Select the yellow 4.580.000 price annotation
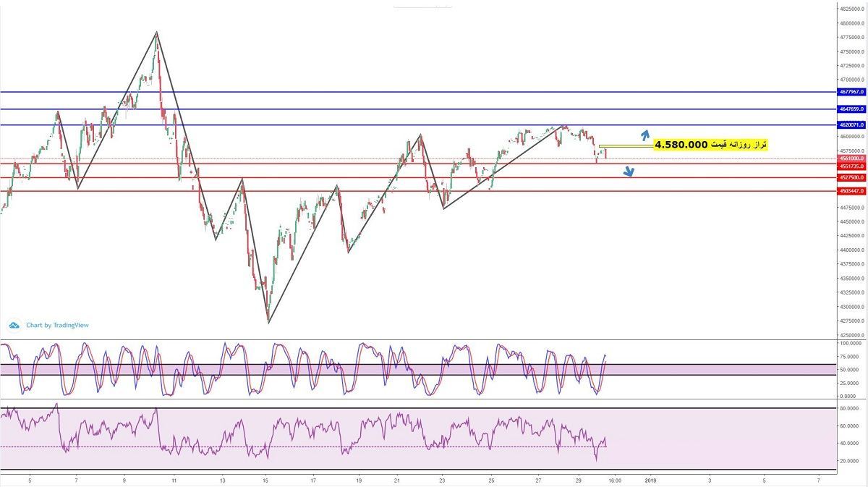Viewport: 868px width, 487px height. click(x=710, y=145)
